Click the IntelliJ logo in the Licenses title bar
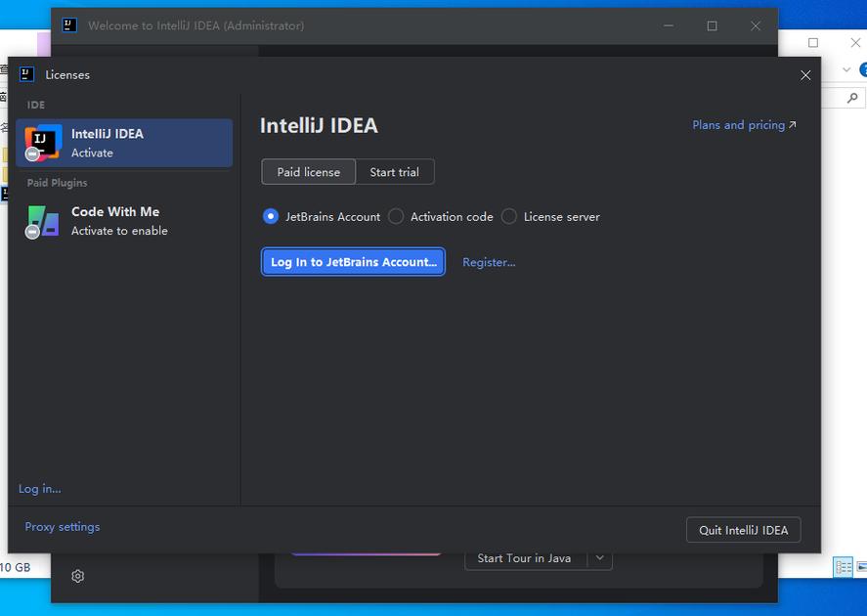 [26, 74]
